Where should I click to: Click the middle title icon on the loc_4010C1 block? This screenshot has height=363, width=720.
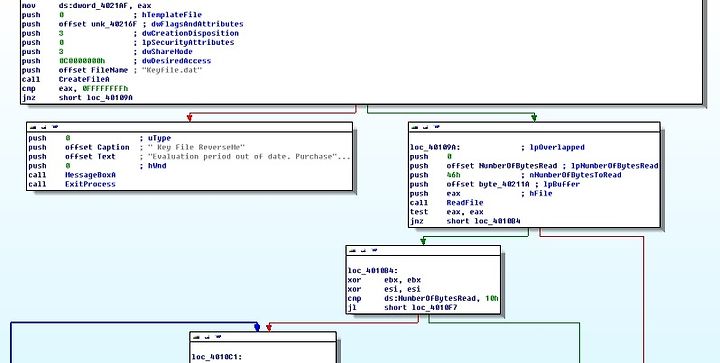tap(207, 337)
